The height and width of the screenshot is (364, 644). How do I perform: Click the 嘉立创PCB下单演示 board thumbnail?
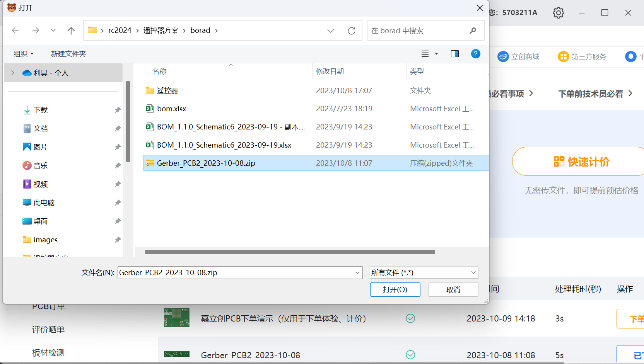(177, 318)
